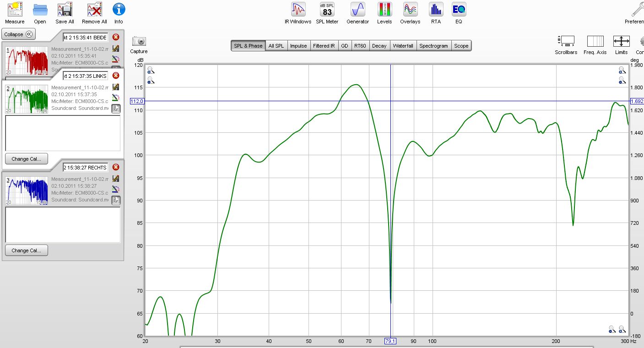Show the Waterfall graph tab
This screenshot has height=348, width=644.
403,46
